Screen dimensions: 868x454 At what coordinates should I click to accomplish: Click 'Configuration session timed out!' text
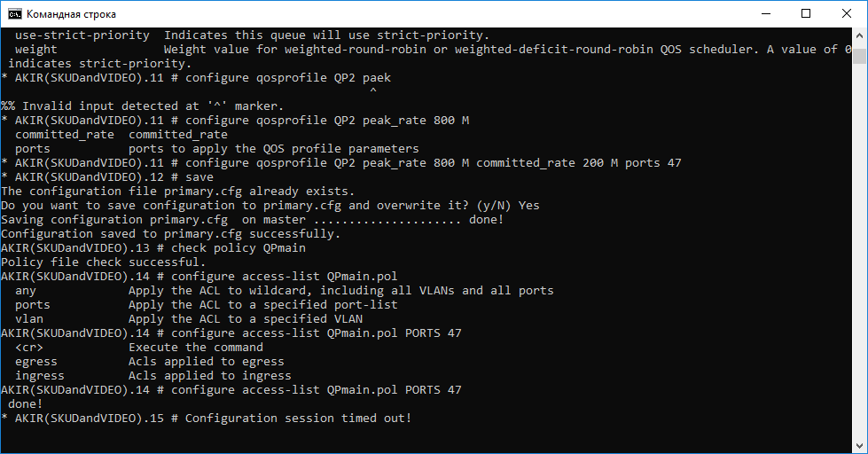[299, 418]
